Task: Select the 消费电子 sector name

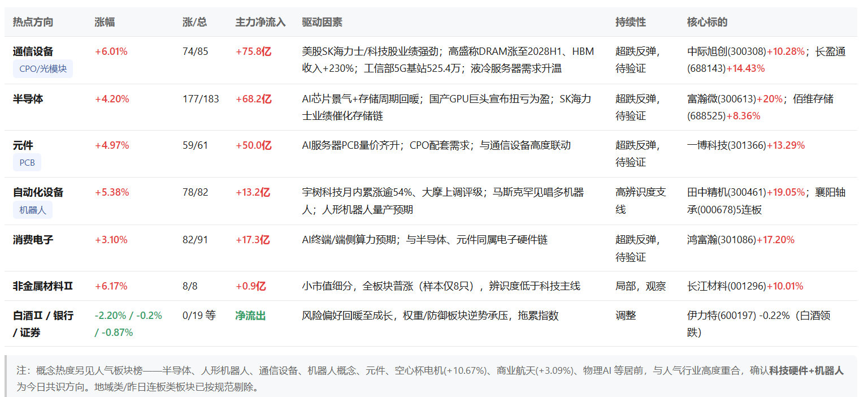Action: tap(33, 240)
